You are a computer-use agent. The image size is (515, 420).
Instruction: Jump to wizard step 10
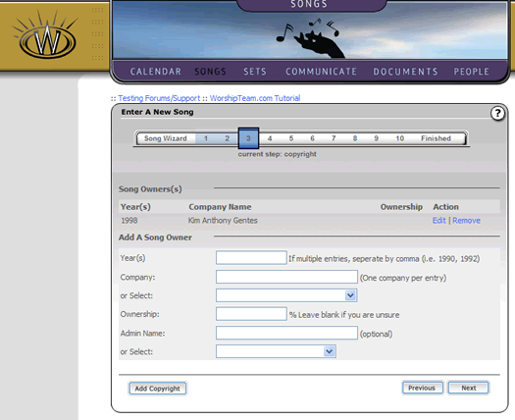tap(399, 138)
